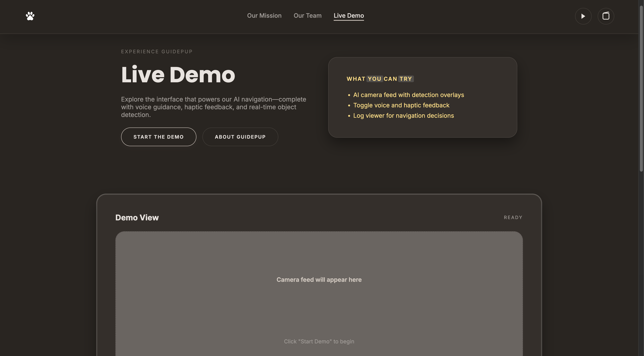Click the large Live Demo heading
Screen dimensions: 644x356
[x=178, y=75]
